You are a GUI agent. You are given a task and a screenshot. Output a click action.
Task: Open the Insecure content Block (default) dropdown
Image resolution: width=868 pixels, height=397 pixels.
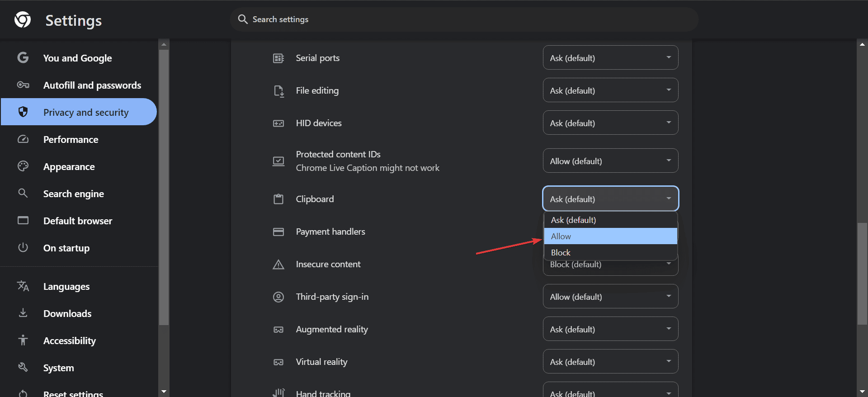(x=610, y=268)
